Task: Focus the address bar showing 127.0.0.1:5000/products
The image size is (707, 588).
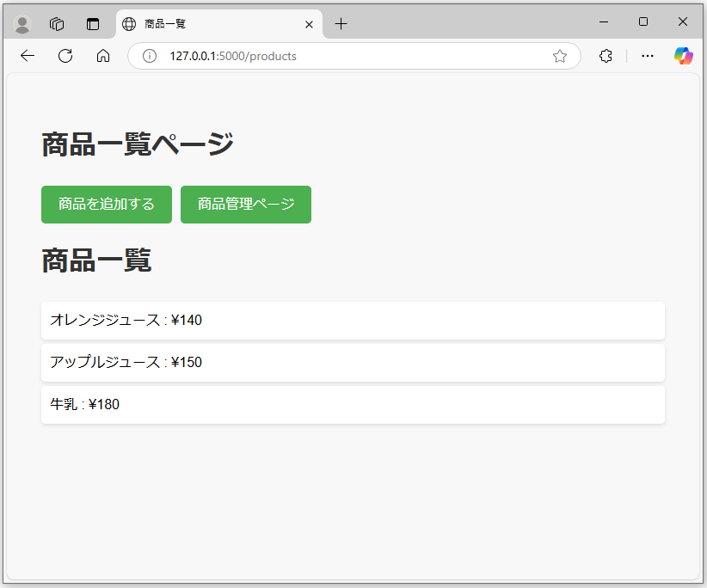Action: (354, 56)
